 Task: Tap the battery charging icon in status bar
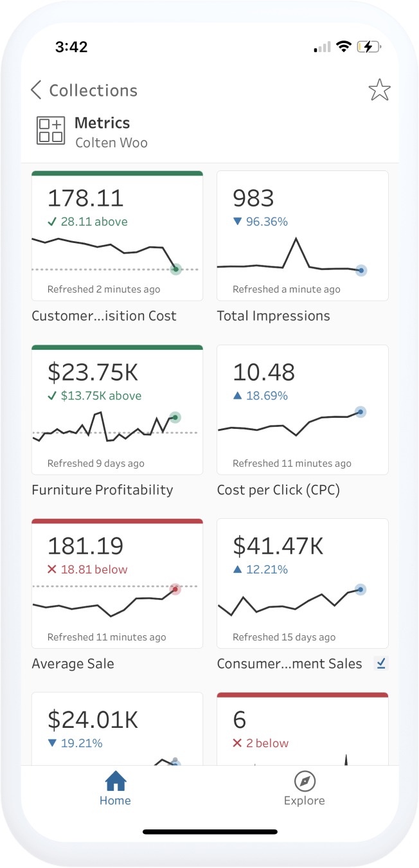370,47
